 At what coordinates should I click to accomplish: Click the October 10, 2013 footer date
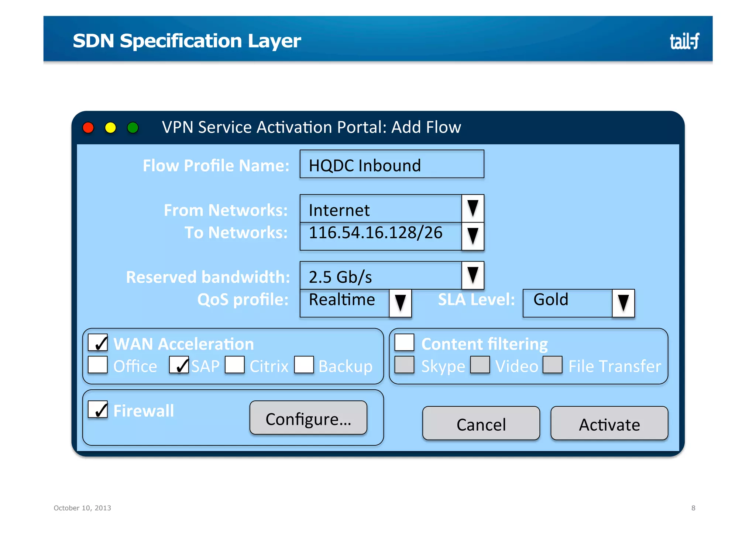click(82, 508)
